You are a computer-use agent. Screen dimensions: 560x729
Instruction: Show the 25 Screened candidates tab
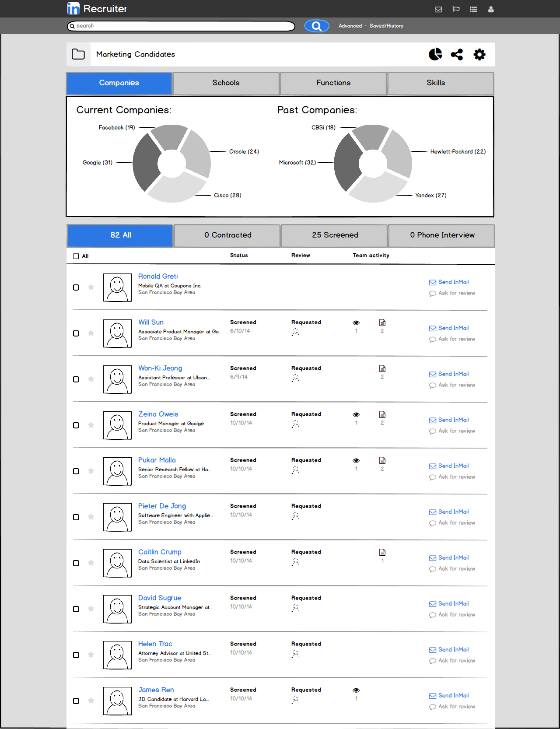pyautogui.click(x=335, y=235)
